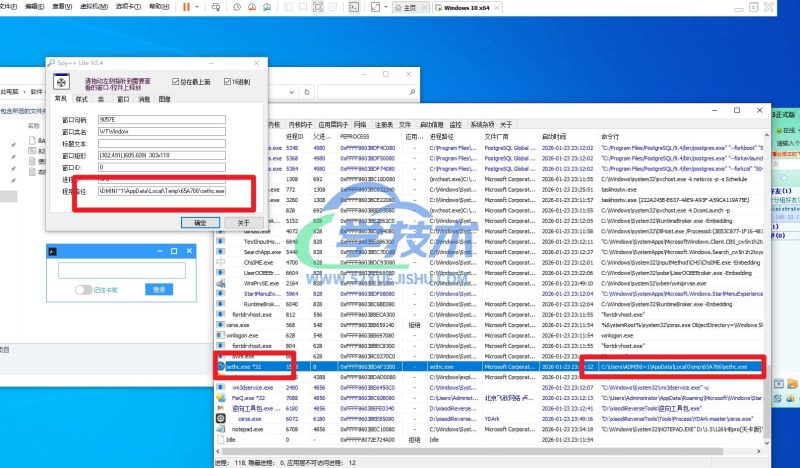Open the 虚拟机(M) menu
This screenshot has width=800, height=468.
coord(95,6)
